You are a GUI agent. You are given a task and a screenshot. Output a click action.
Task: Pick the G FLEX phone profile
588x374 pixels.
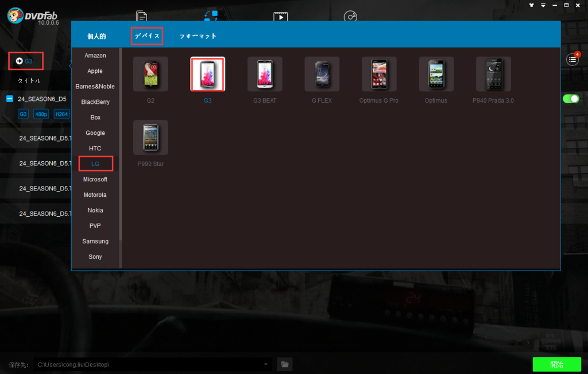point(322,74)
